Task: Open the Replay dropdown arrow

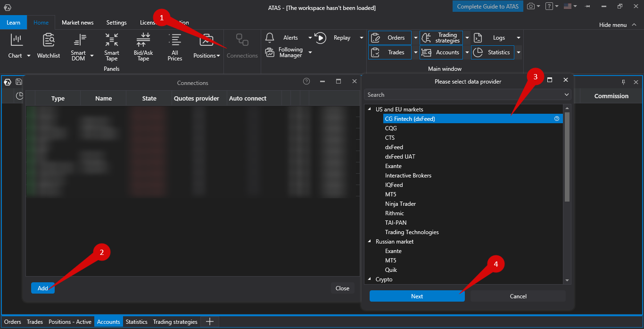Action: 362,38
